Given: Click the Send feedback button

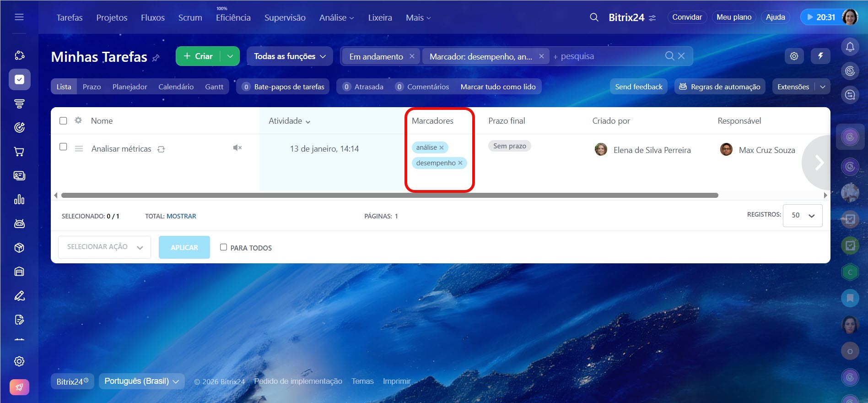Looking at the screenshot, I should coord(638,87).
